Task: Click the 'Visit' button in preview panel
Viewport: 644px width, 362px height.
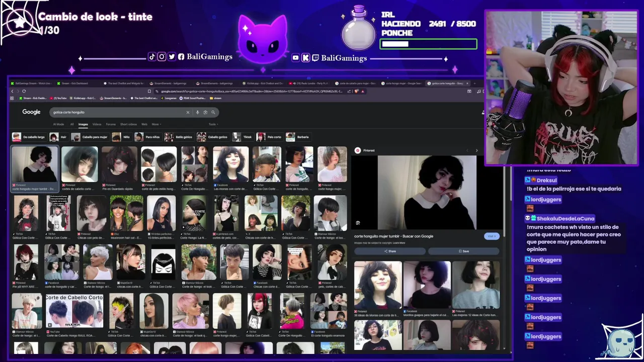Action: pos(491,236)
